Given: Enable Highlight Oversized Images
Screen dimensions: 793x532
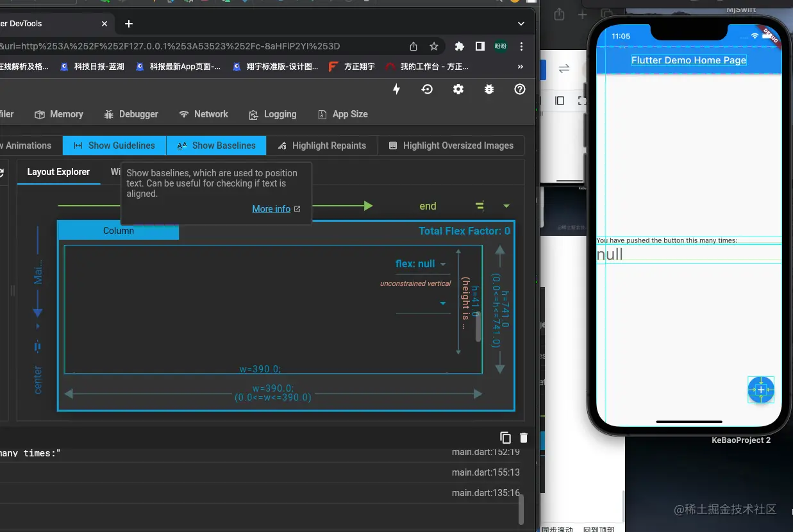Looking at the screenshot, I should pos(451,145).
